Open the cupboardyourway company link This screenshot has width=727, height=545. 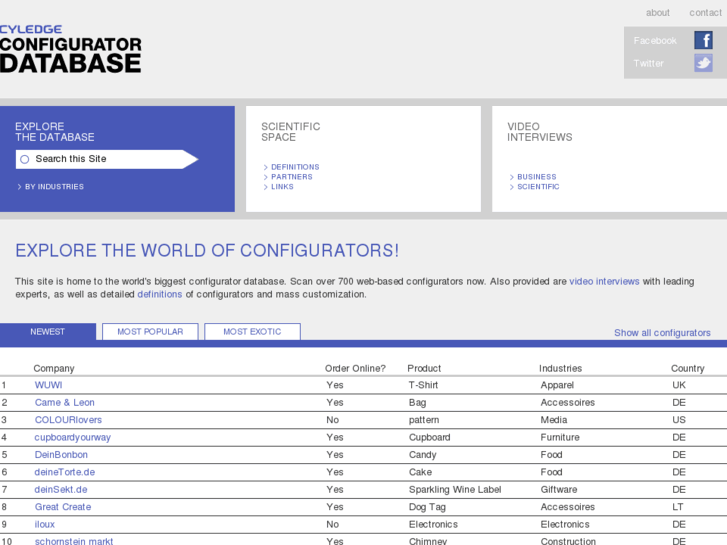tap(72, 437)
